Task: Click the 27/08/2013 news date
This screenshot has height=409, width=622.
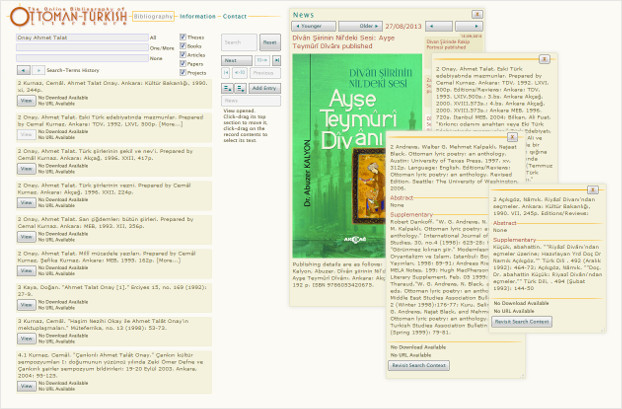Action: (403, 27)
